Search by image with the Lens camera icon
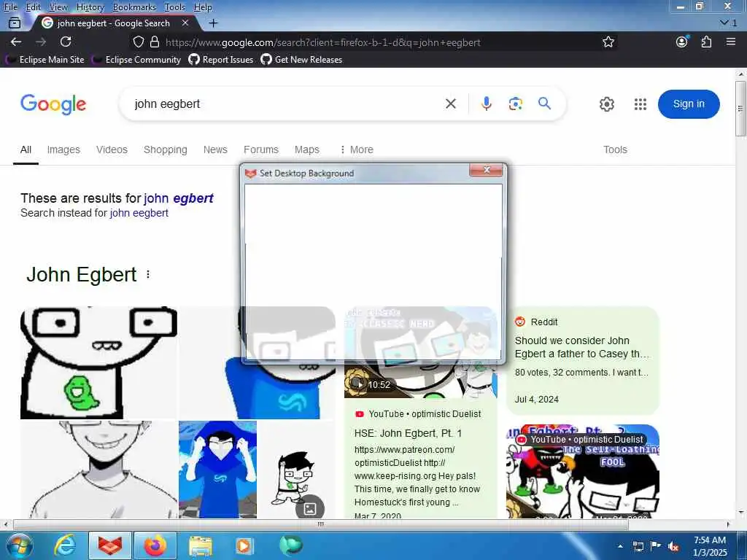 [x=516, y=104]
